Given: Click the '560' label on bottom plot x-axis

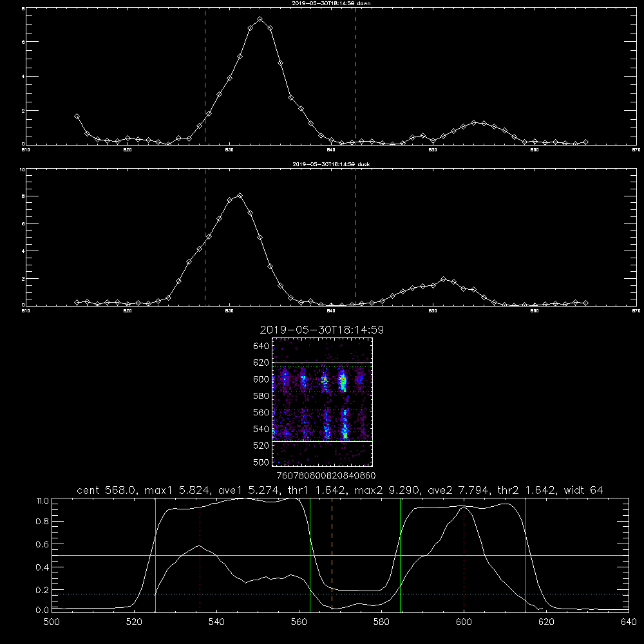Looking at the screenshot, I should pos(299,622).
